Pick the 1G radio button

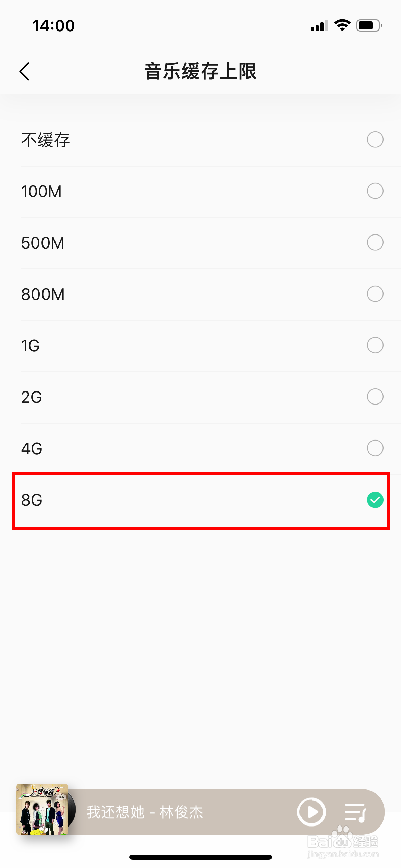(x=375, y=345)
